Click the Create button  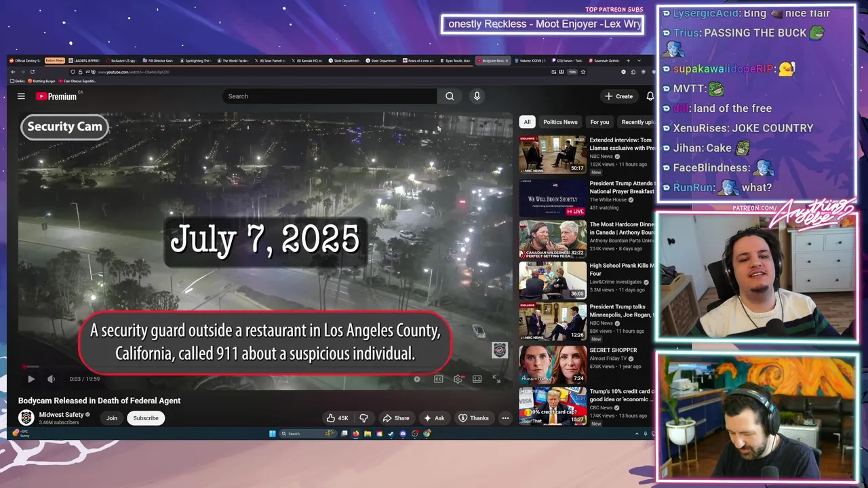(619, 96)
